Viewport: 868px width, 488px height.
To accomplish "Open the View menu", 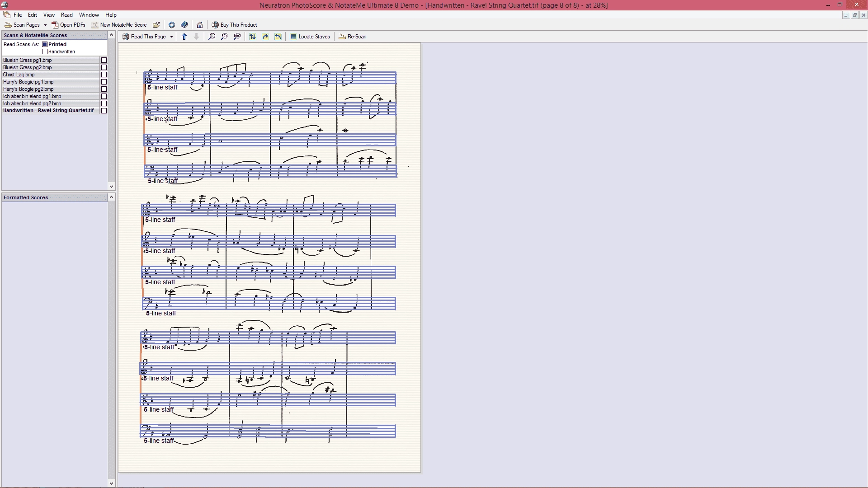I will [49, 15].
